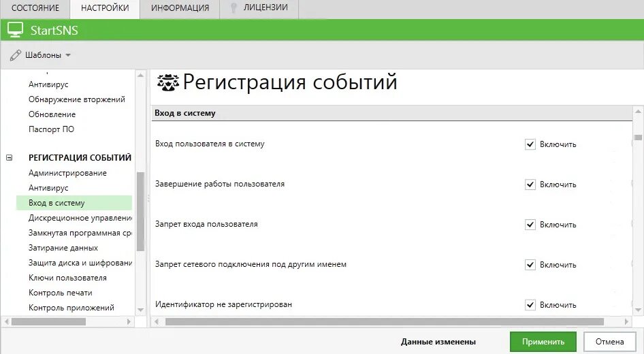The width and height of the screenshot is (644, 354).
Task: Click settings pane scroll-up arrow
Action: [x=638, y=111]
